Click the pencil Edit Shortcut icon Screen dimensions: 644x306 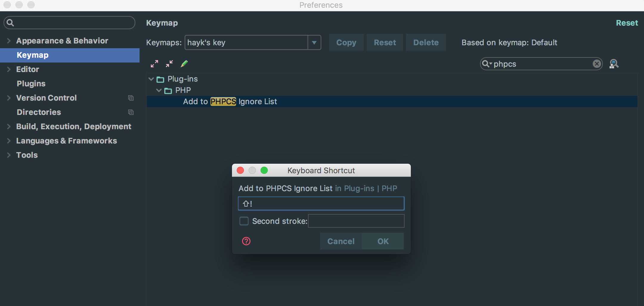coord(184,64)
